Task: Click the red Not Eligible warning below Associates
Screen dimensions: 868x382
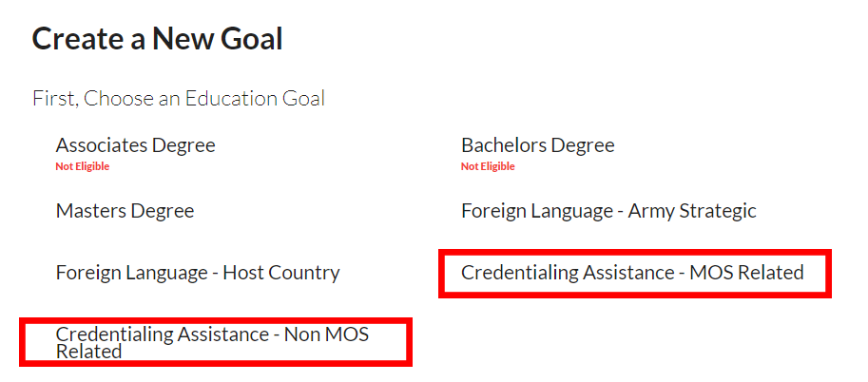Action: [x=83, y=166]
